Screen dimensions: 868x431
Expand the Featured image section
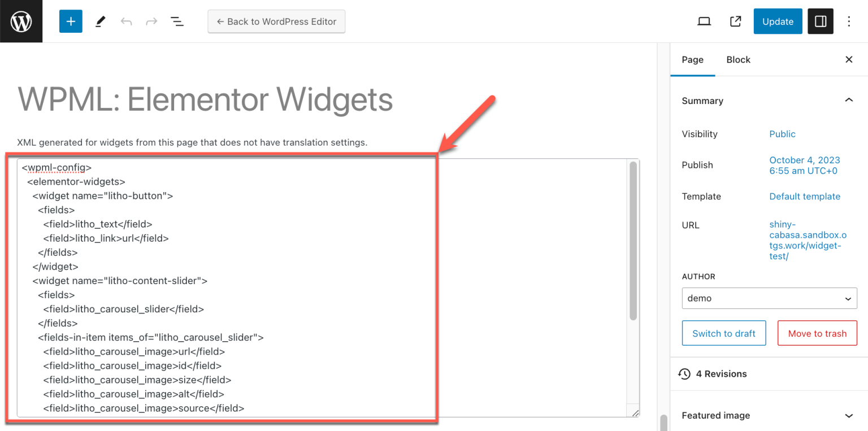pyautogui.click(x=849, y=415)
